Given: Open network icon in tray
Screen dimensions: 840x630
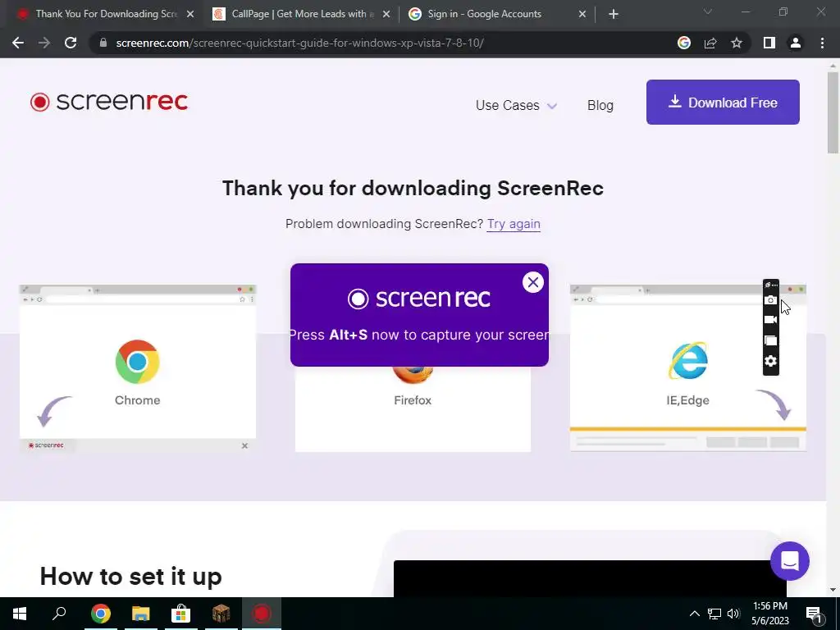Looking at the screenshot, I should [714, 614].
